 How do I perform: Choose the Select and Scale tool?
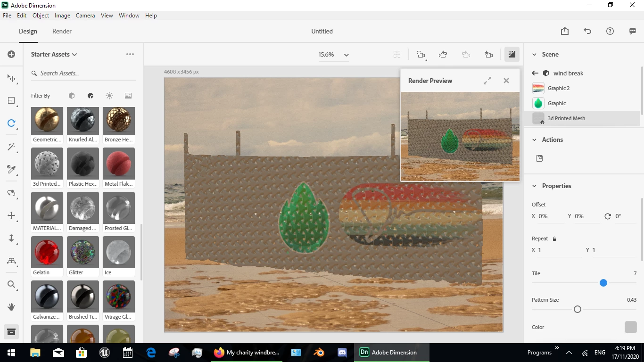(11, 100)
